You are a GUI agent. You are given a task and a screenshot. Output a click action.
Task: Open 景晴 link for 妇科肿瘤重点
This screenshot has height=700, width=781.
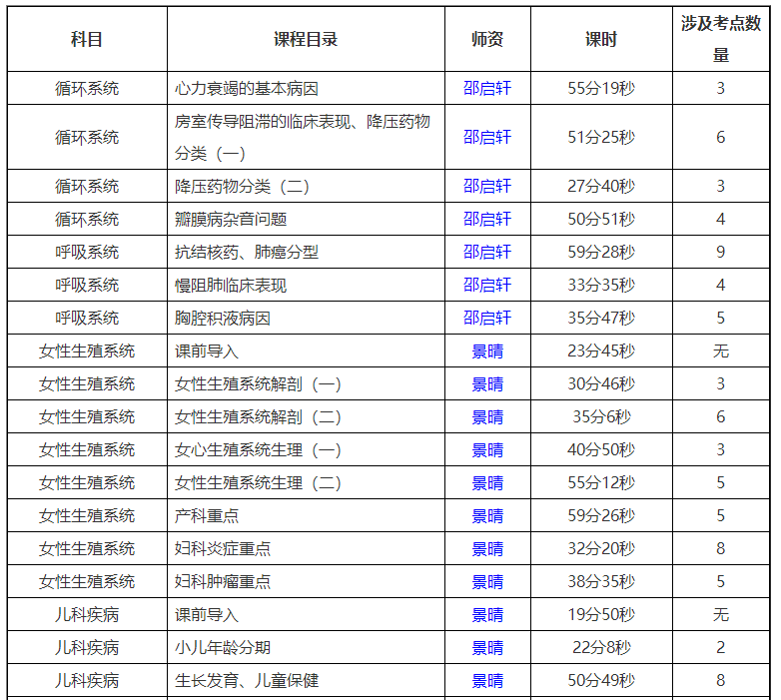click(x=487, y=582)
